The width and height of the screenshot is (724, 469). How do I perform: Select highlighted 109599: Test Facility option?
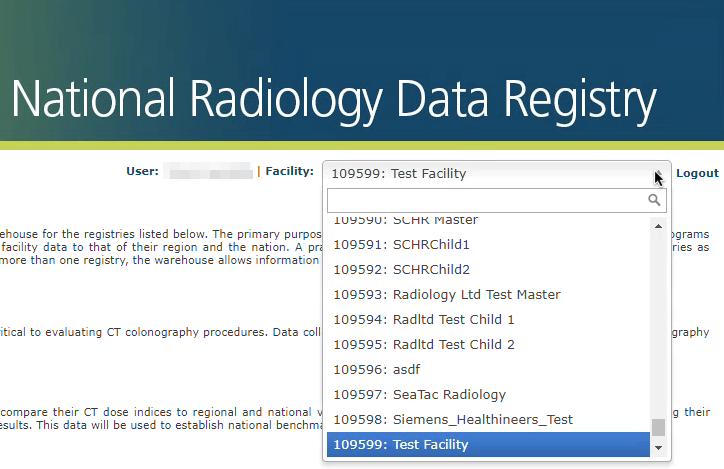pos(488,444)
